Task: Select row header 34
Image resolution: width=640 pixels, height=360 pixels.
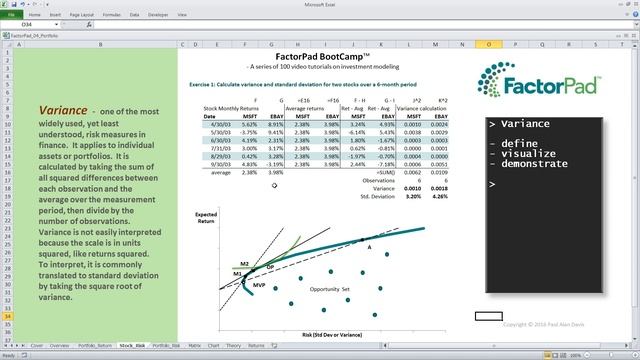Action: 7,316
